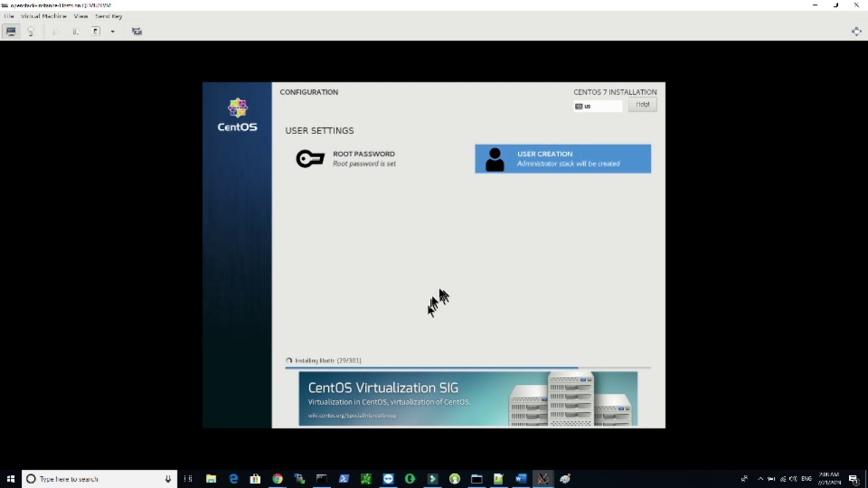Open the Virtual Machine menu
The image size is (868, 488).
coord(43,16)
